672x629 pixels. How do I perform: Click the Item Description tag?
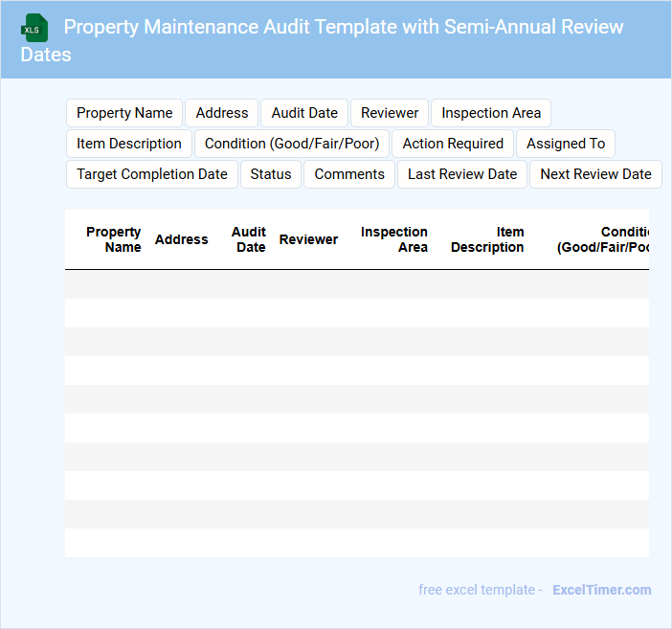pyautogui.click(x=129, y=144)
